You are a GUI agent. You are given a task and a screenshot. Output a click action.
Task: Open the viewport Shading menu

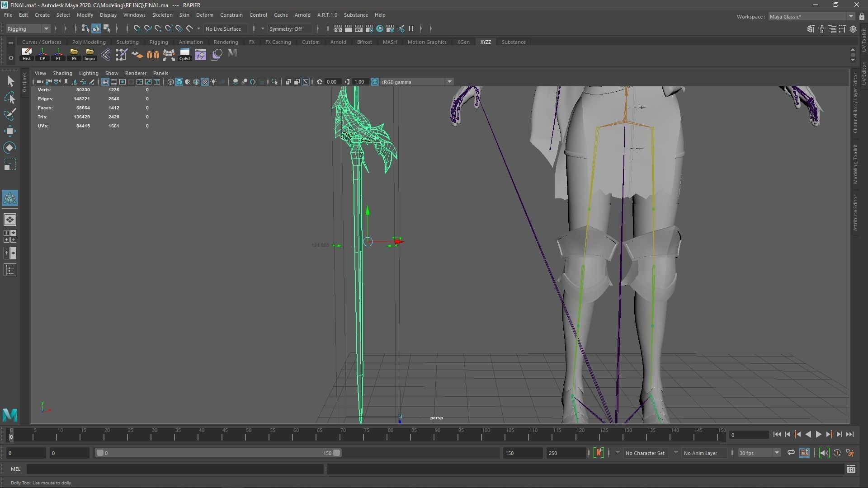62,73
